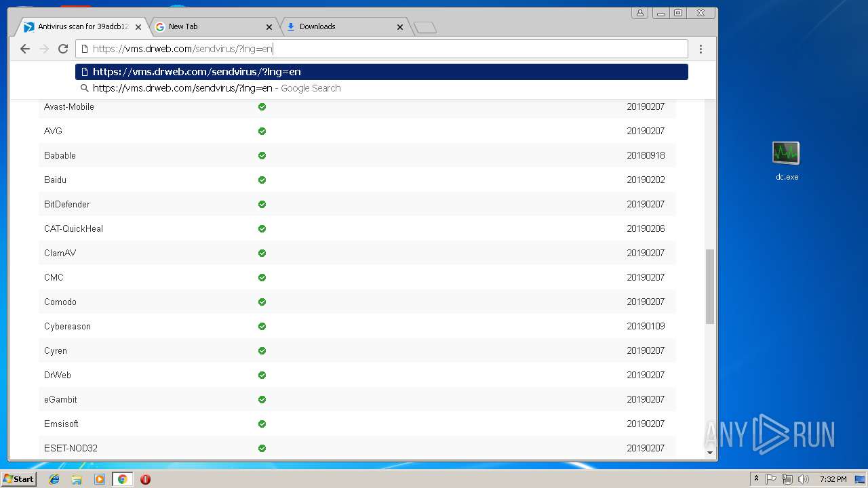
Task: Click the green check for AVG
Action: [x=262, y=131]
